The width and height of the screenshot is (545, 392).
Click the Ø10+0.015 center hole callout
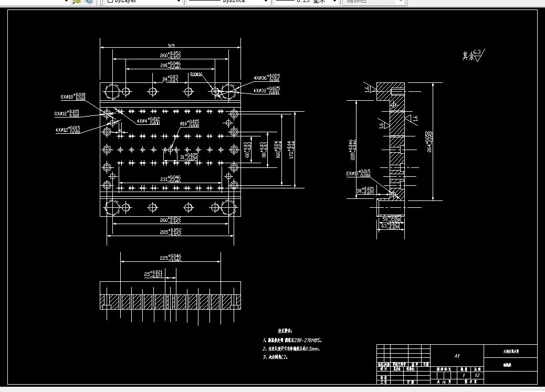click(190, 123)
